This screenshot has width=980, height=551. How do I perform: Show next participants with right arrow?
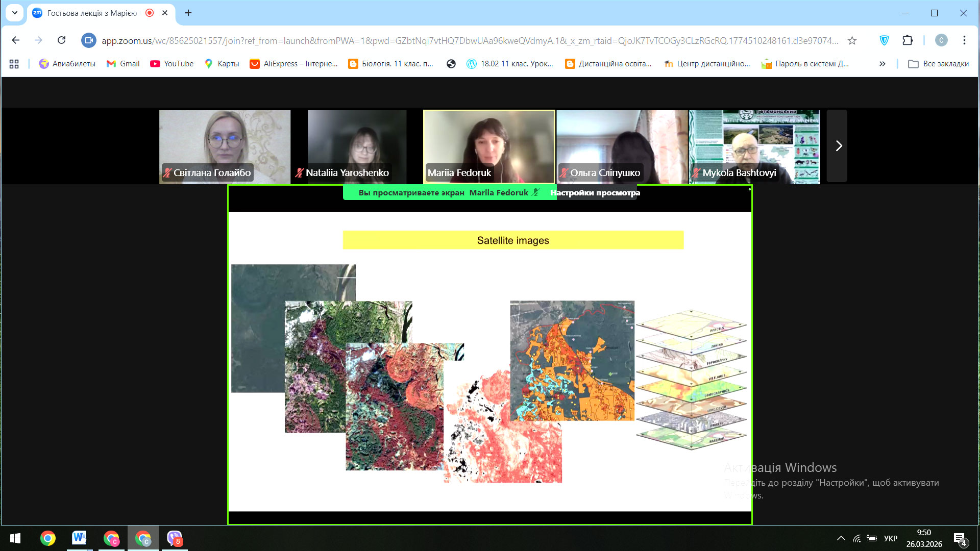tap(838, 146)
